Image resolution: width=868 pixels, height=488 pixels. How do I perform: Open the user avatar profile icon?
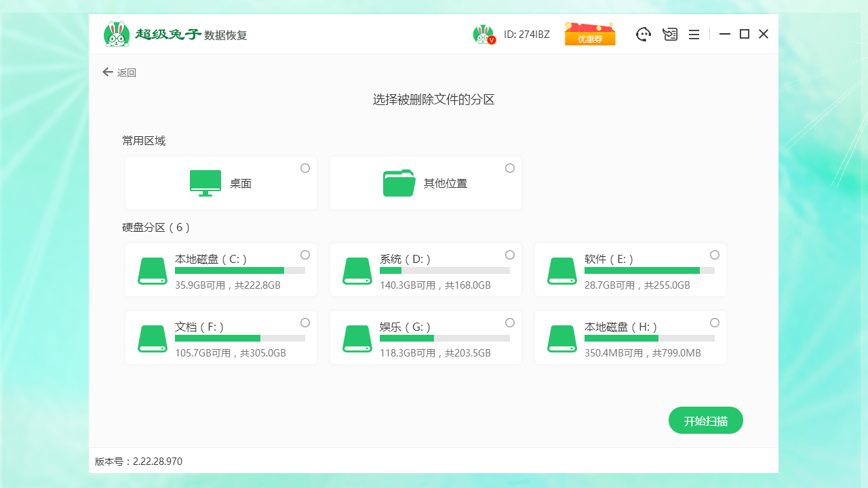click(x=484, y=35)
